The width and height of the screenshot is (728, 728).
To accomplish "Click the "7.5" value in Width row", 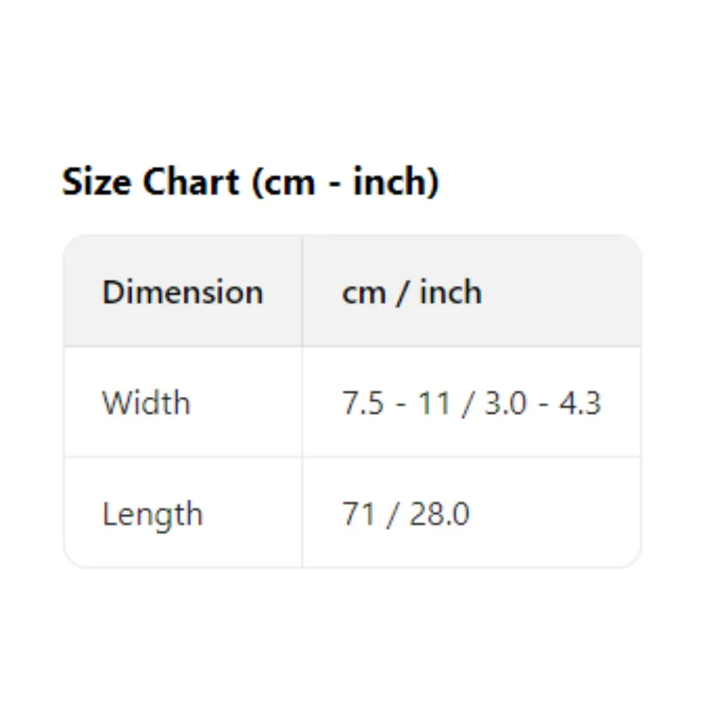I will (363, 403).
